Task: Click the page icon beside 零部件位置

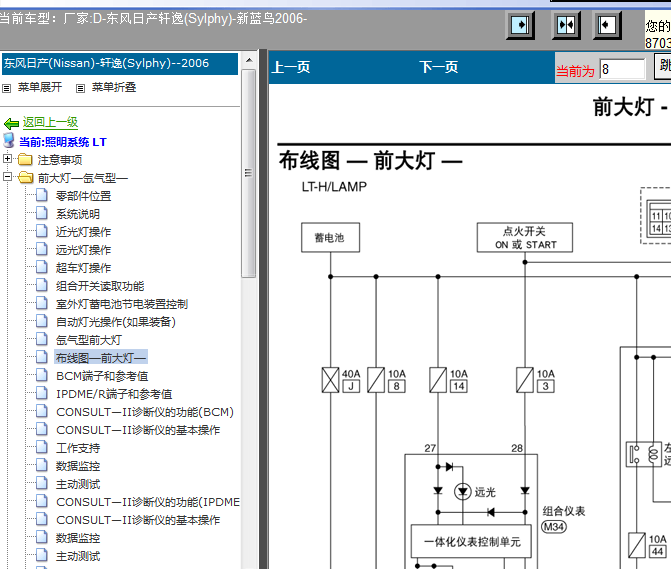Action: [42, 195]
